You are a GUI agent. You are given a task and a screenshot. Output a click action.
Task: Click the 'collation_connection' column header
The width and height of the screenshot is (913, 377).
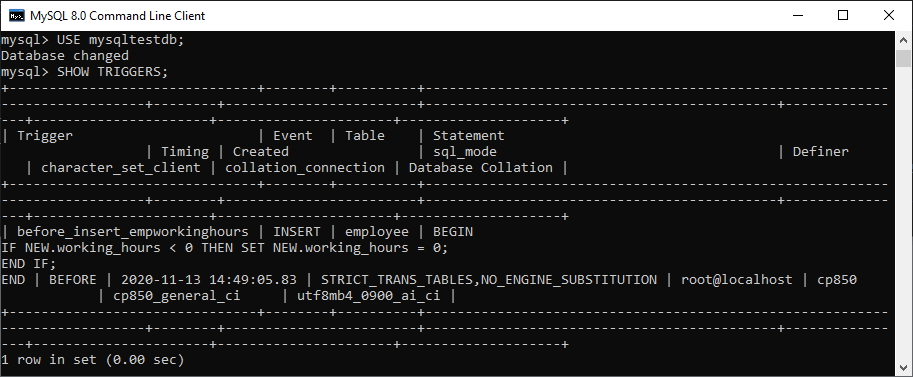305,168
